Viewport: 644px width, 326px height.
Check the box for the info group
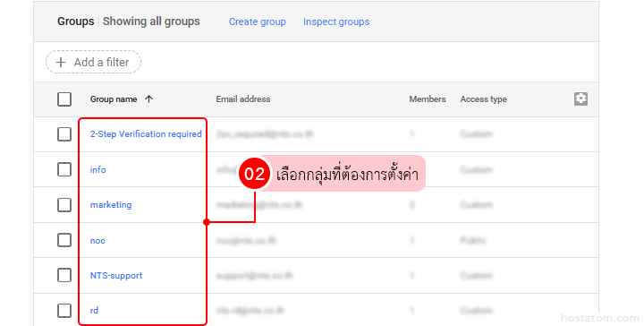(64, 169)
